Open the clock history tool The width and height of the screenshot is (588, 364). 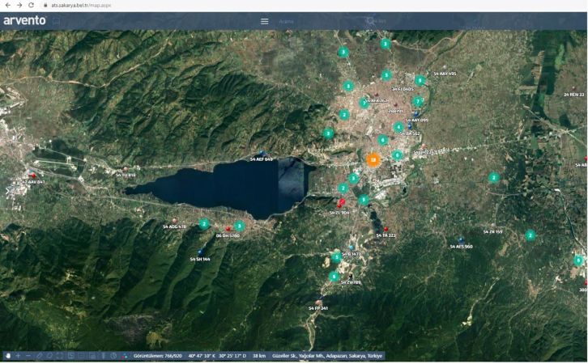(x=113, y=356)
